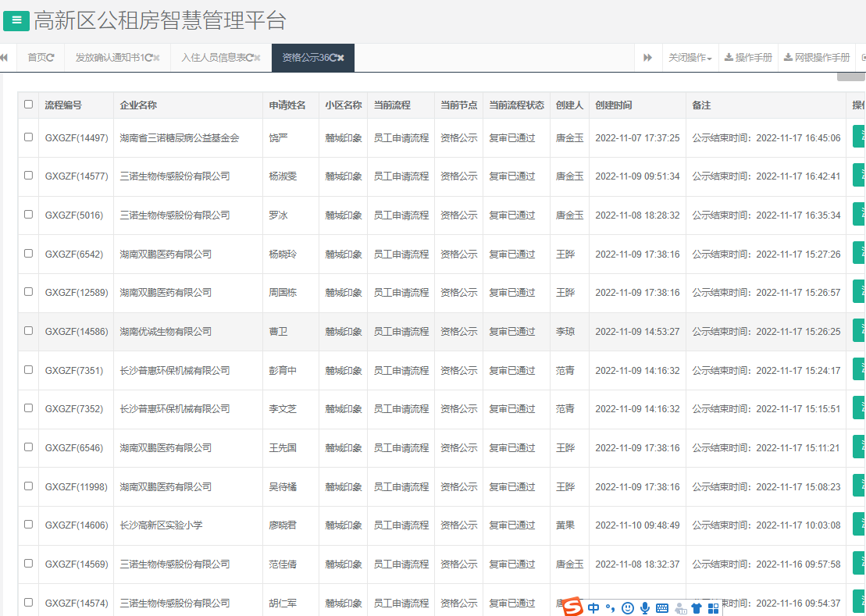
Task: Open Sogou emoji smiley panel
Action: click(x=627, y=607)
